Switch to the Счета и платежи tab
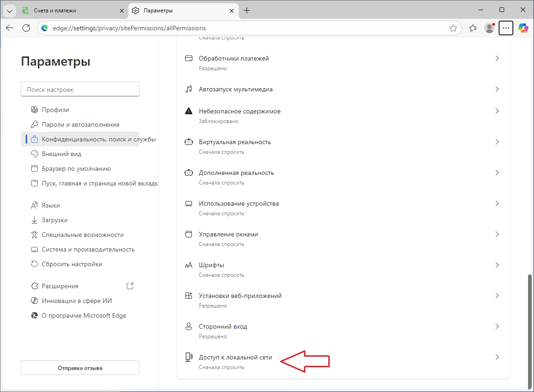 pyautogui.click(x=69, y=11)
